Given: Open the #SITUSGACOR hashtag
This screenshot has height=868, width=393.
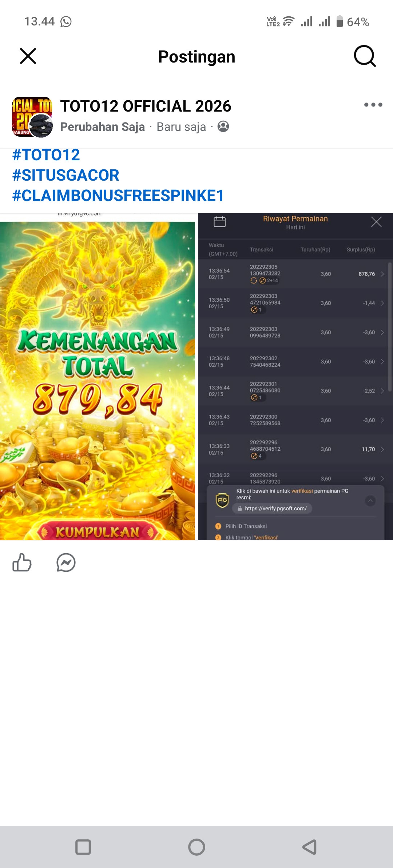Looking at the screenshot, I should pyautogui.click(x=65, y=175).
